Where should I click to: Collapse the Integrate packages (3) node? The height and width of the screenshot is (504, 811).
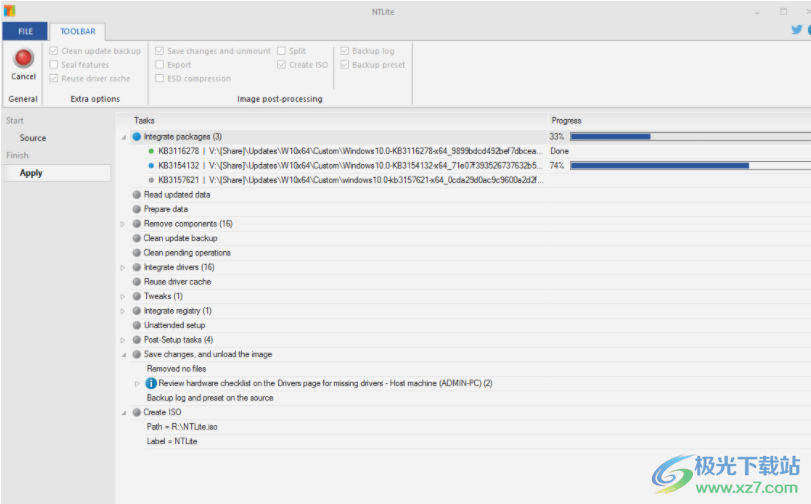124,137
